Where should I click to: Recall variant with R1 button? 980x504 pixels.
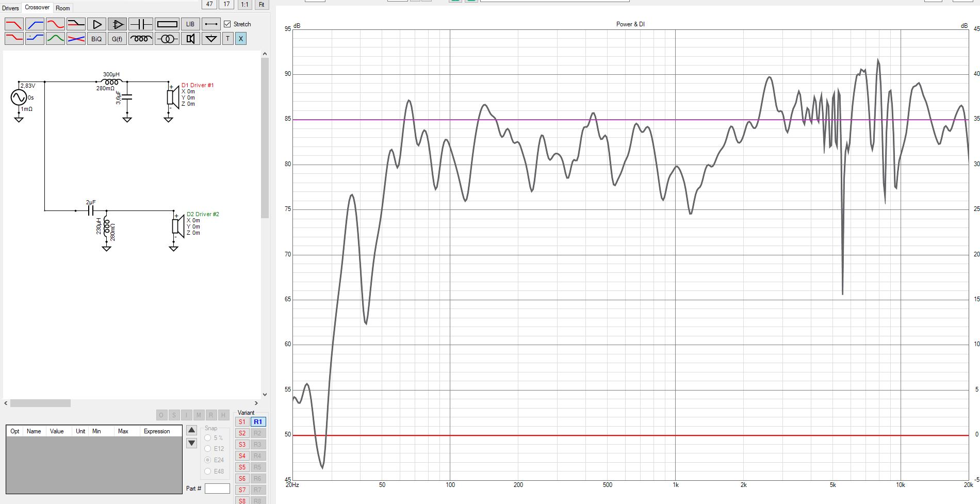pos(258,422)
